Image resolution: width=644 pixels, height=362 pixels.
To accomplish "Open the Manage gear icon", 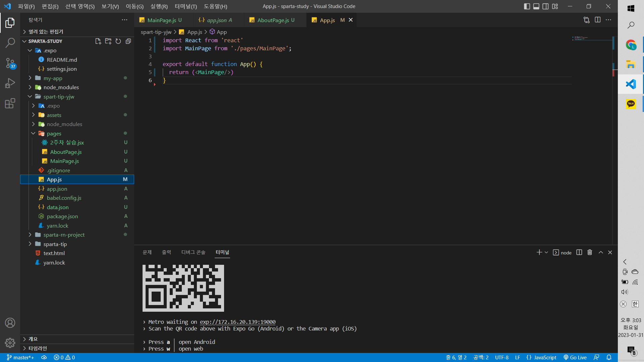I will (x=10, y=343).
